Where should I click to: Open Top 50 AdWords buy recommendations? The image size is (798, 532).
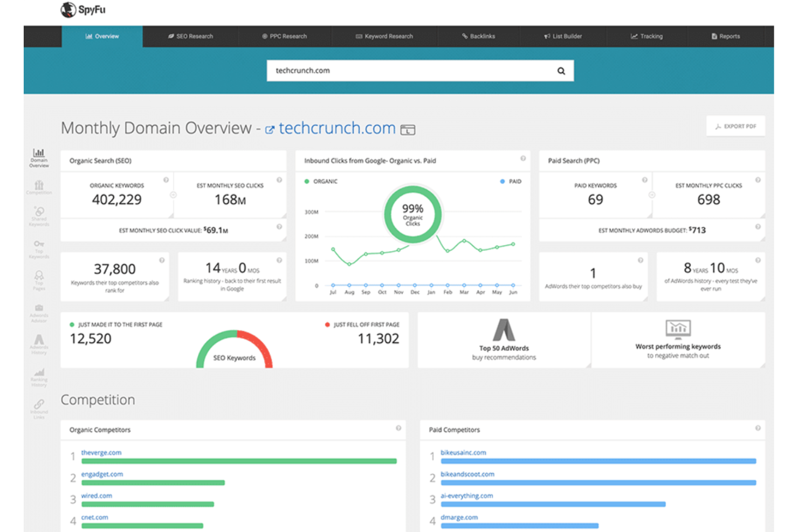point(504,340)
